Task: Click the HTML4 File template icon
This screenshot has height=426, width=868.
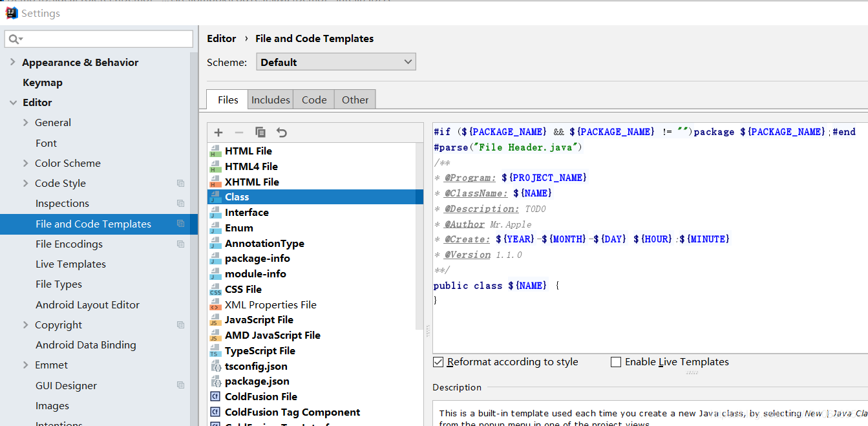Action: (215, 167)
